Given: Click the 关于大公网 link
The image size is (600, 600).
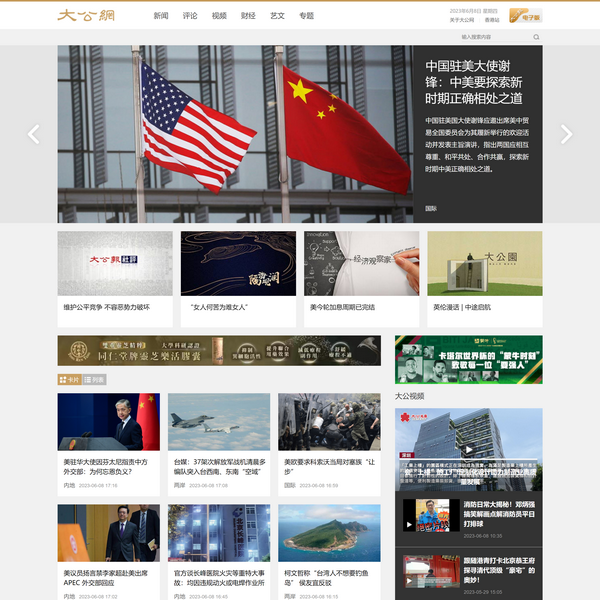Looking at the screenshot, I should click(x=462, y=20).
